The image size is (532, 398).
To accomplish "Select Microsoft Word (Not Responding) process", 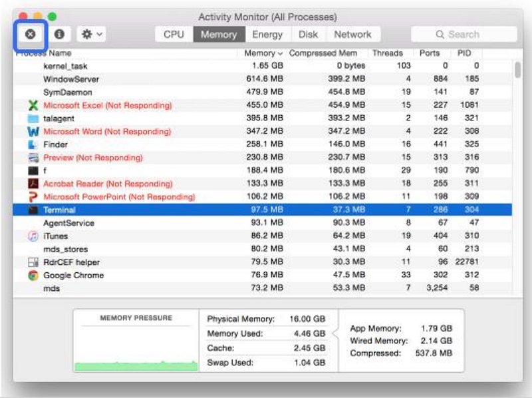I will [x=107, y=131].
